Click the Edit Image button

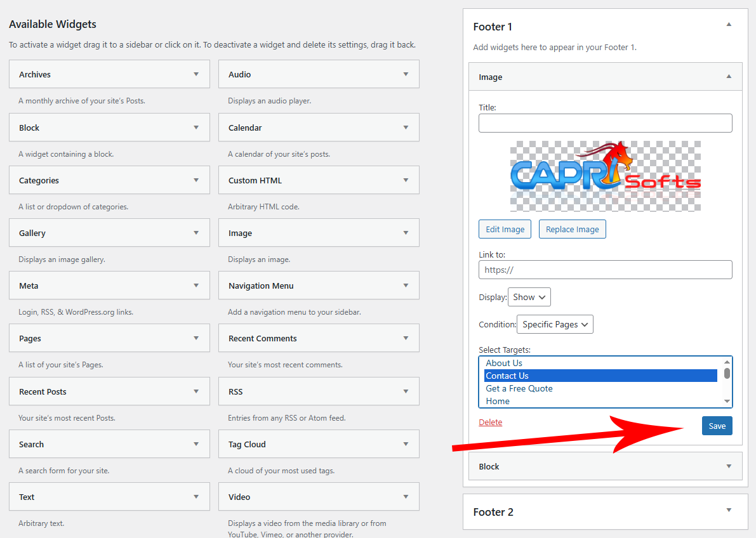point(505,229)
